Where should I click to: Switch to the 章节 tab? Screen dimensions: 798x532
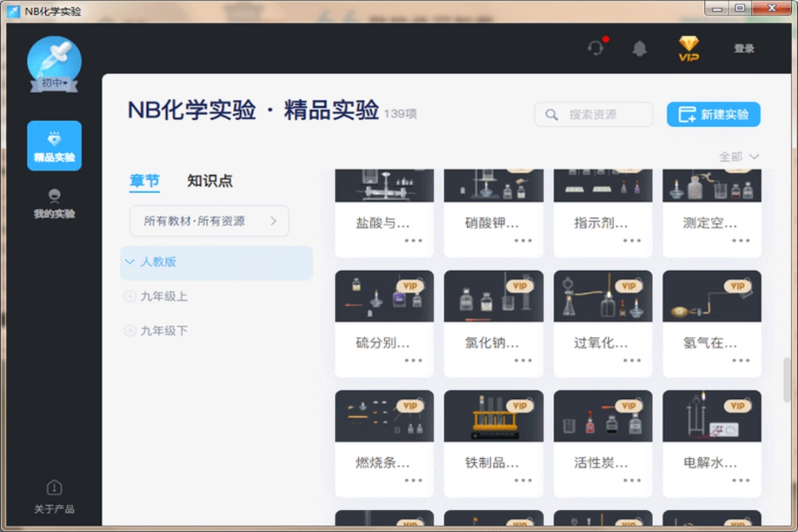145,181
